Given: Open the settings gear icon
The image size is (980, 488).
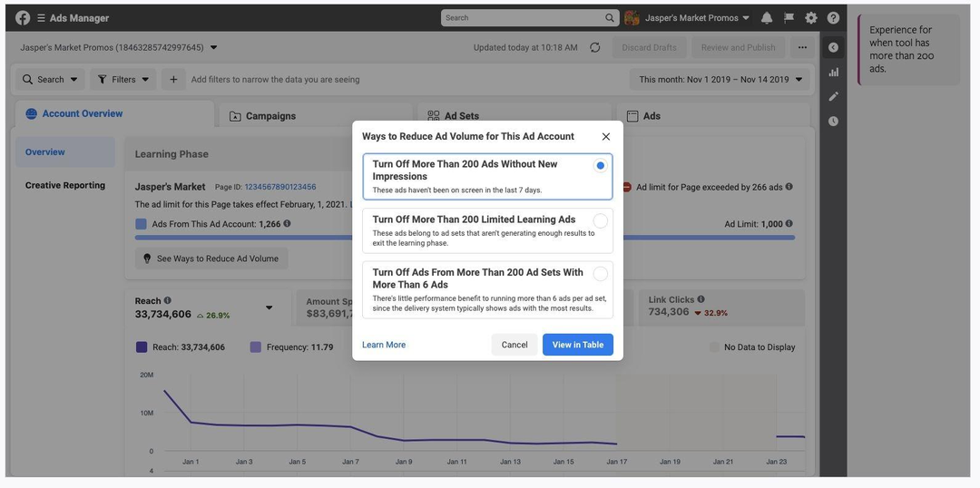Looking at the screenshot, I should click(811, 18).
